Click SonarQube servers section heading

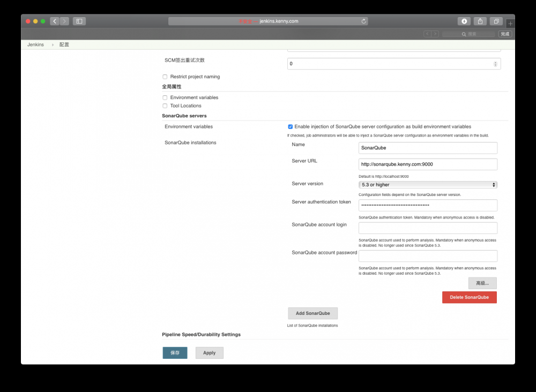[x=184, y=116]
